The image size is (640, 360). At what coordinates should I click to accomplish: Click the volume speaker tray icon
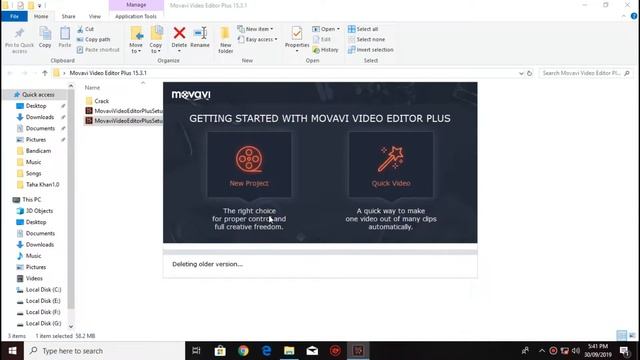(x=576, y=351)
